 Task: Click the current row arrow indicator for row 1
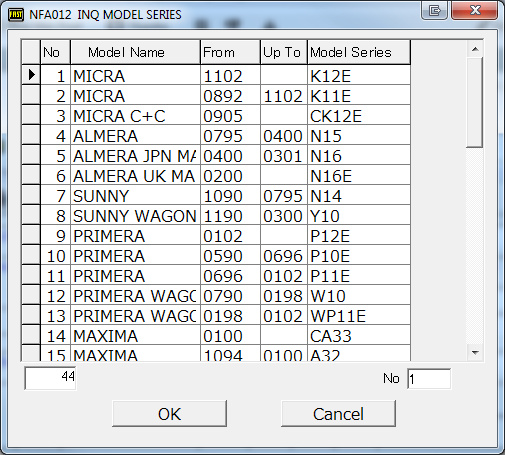[x=31, y=75]
